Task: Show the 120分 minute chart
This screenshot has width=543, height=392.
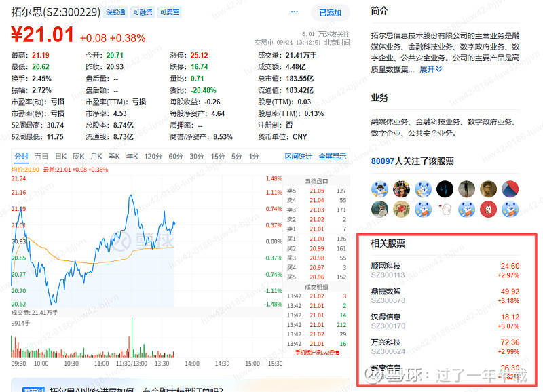Action: tap(153, 157)
